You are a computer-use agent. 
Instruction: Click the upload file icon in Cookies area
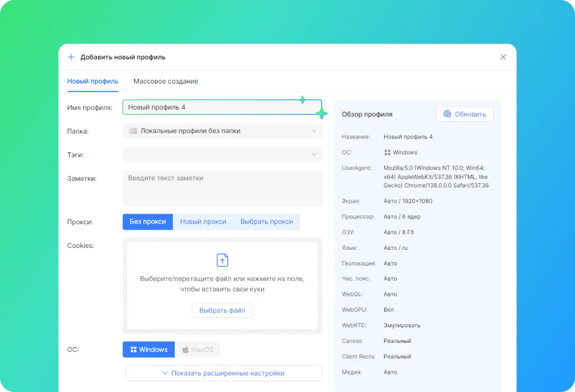coord(222,260)
